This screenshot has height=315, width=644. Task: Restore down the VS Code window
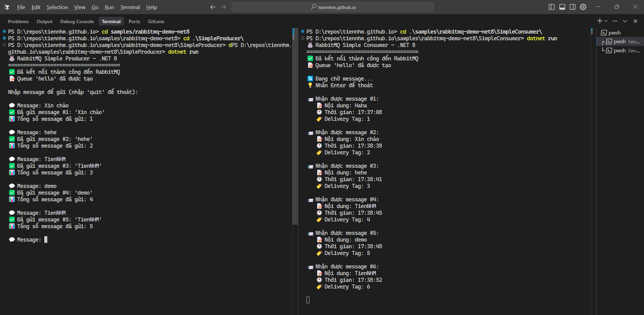pyautogui.click(x=616, y=7)
